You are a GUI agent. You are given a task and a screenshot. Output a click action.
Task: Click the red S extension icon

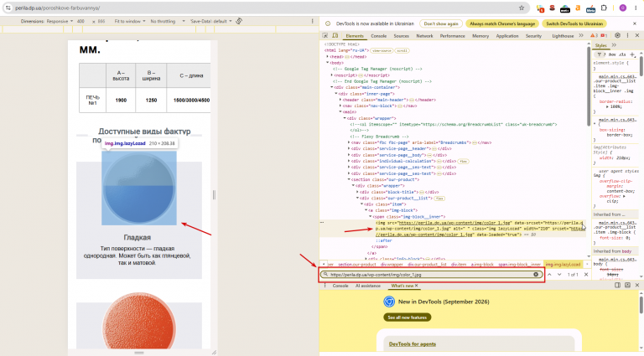click(553, 8)
